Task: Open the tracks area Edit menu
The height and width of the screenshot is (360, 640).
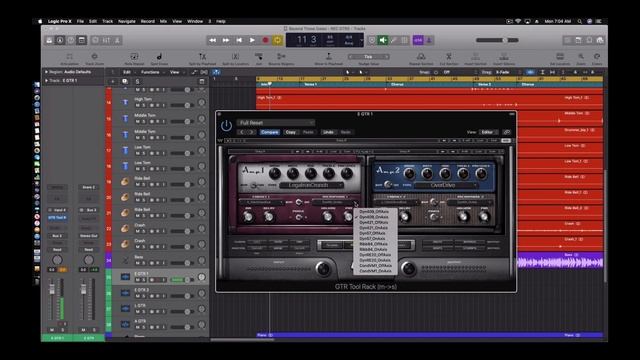Action: pyautogui.click(x=128, y=72)
